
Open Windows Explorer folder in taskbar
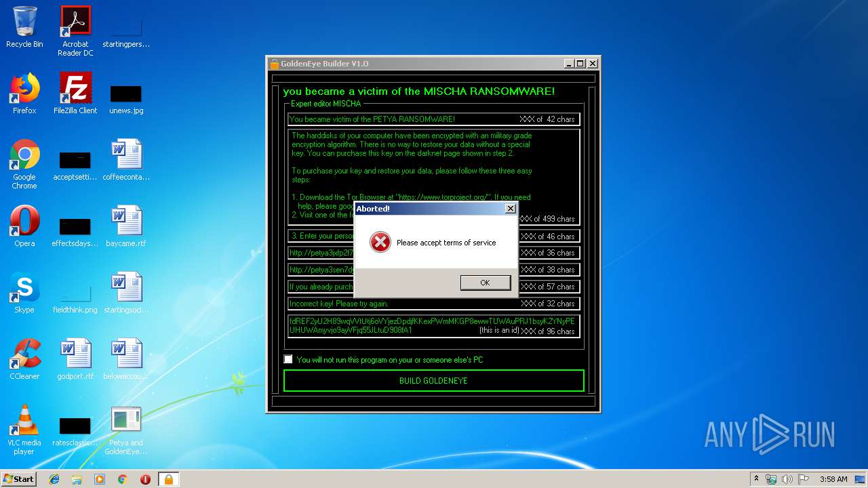point(77,479)
